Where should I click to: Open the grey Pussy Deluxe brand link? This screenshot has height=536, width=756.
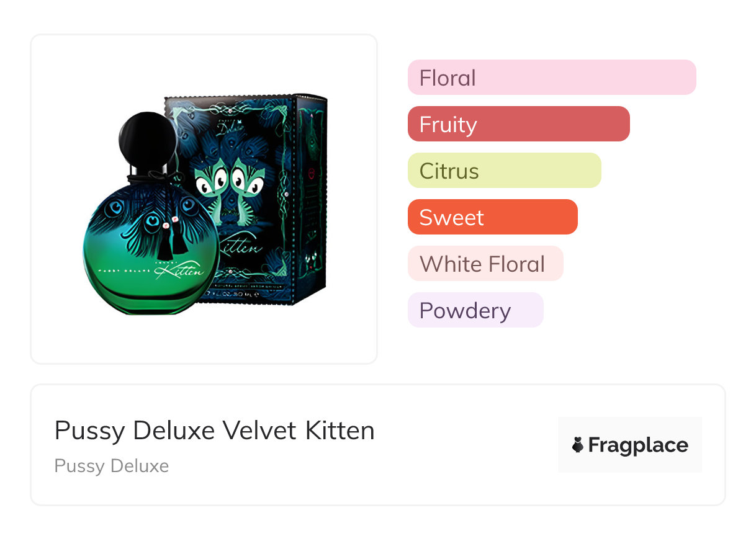click(112, 466)
